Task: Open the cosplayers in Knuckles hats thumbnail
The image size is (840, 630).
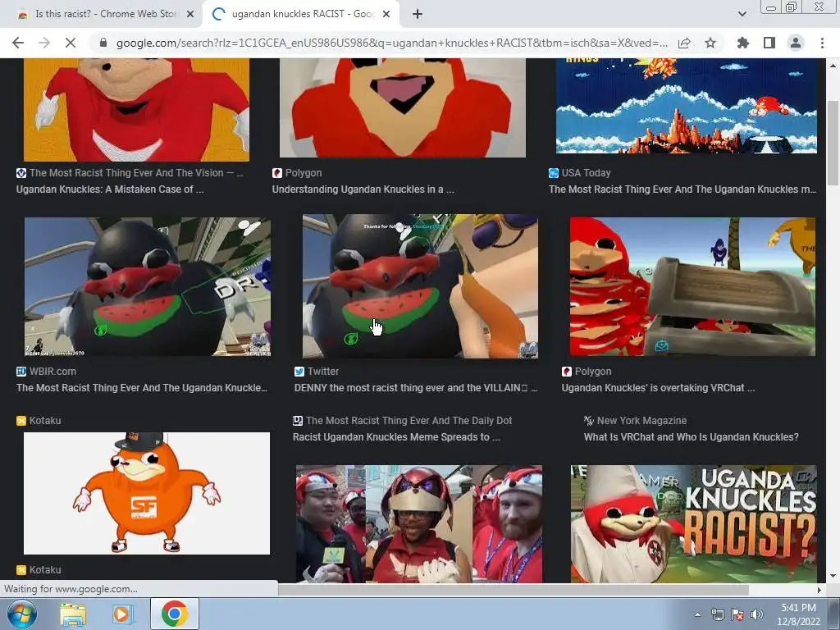Action: tap(419, 524)
